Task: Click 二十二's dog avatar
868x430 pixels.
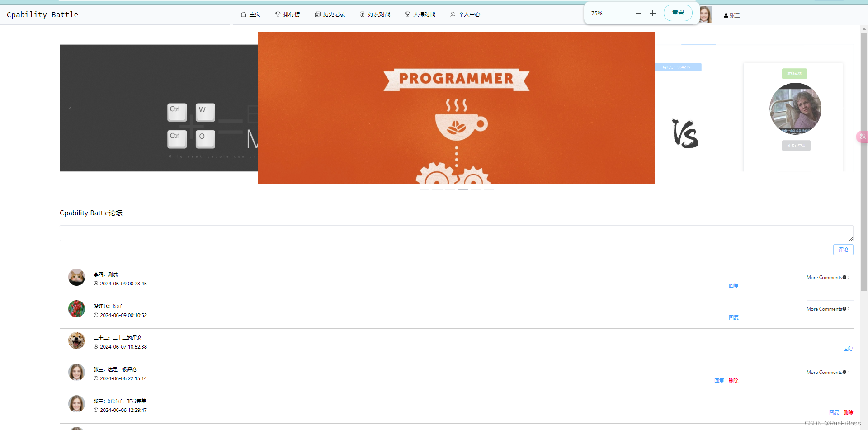Action: click(76, 340)
